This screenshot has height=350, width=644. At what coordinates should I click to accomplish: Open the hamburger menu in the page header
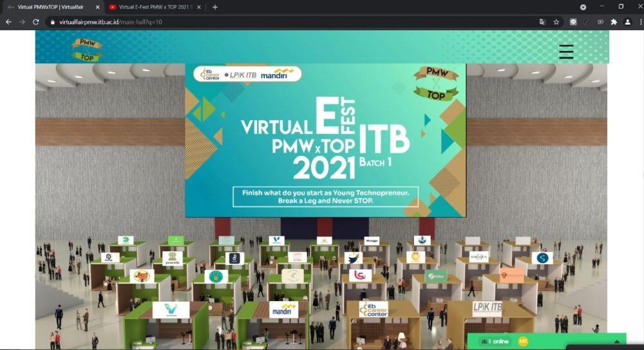click(x=566, y=52)
